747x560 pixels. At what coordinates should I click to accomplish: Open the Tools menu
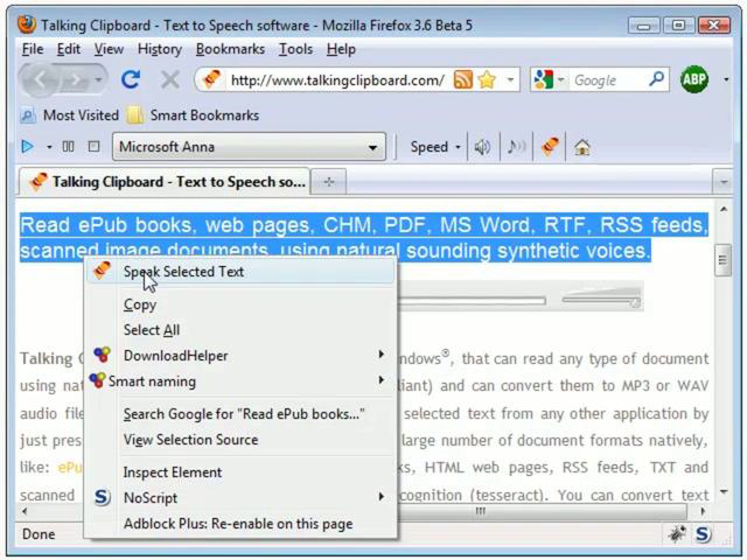[296, 49]
